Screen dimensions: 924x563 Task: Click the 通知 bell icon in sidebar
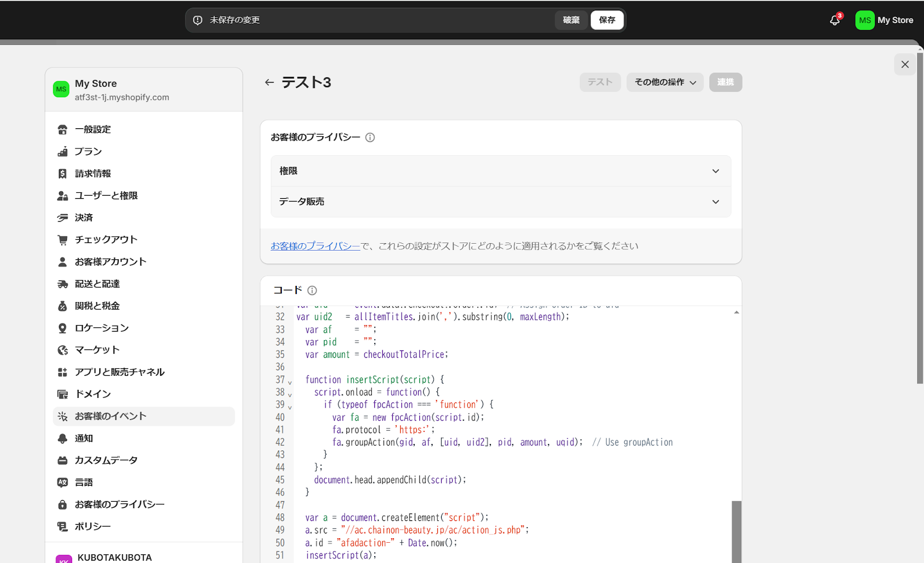pyautogui.click(x=62, y=438)
